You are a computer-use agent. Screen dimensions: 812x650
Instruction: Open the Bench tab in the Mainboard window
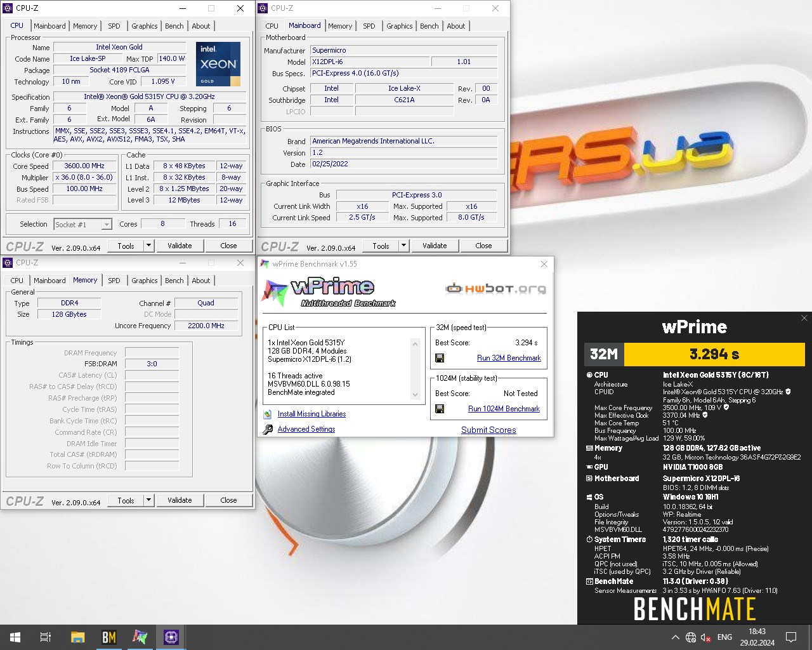[429, 26]
